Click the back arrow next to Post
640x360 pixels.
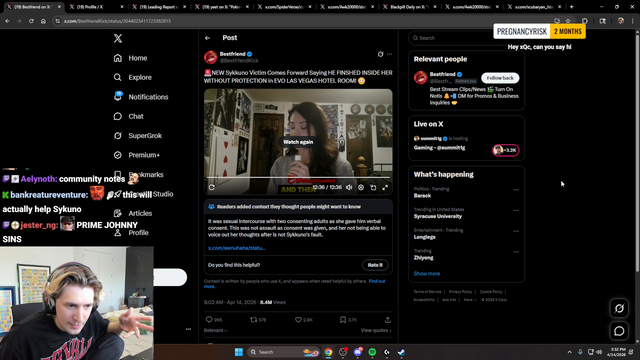tap(207, 38)
